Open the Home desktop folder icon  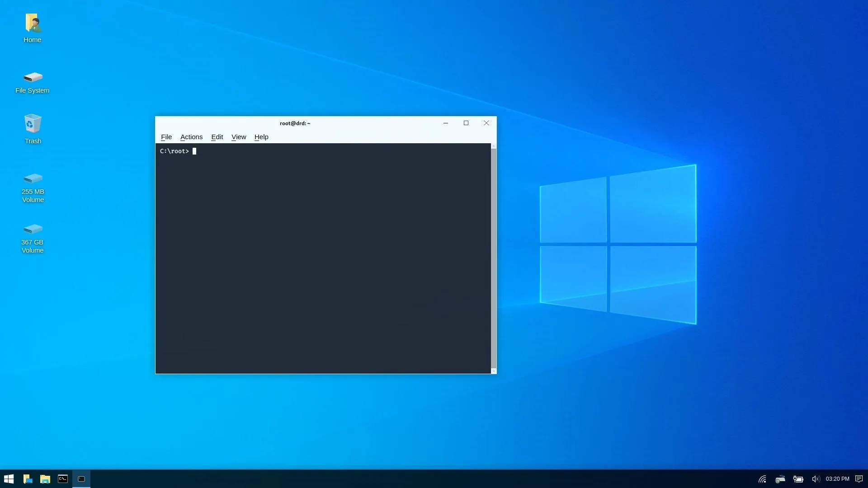[x=33, y=23]
